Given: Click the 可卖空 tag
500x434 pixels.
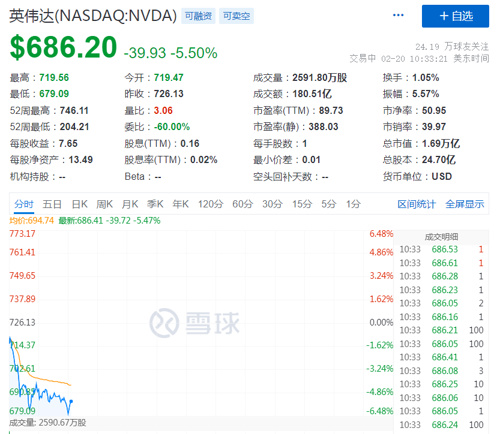Looking at the screenshot, I should pyautogui.click(x=236, y=16).
